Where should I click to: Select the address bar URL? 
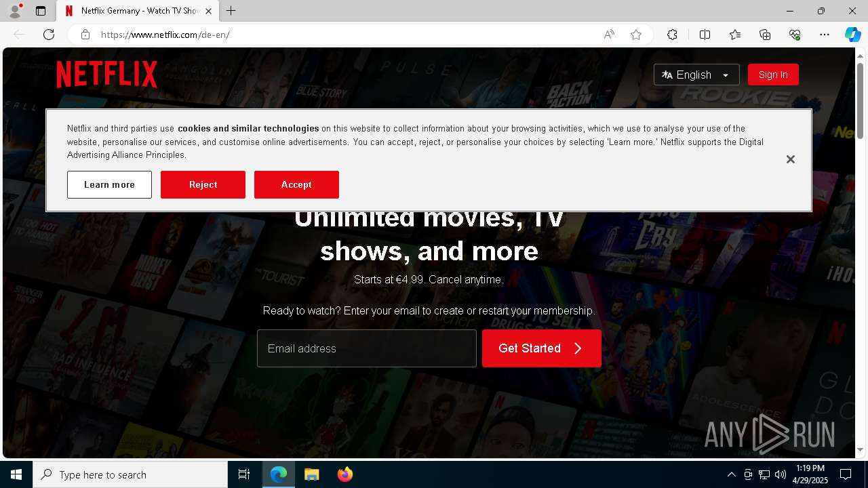pyautogui.click(x=165, y=35)
